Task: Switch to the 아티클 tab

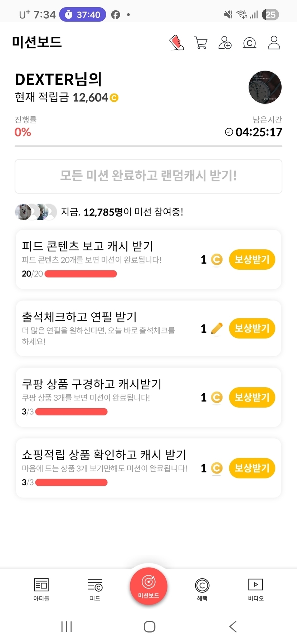Action: point(41,589)
